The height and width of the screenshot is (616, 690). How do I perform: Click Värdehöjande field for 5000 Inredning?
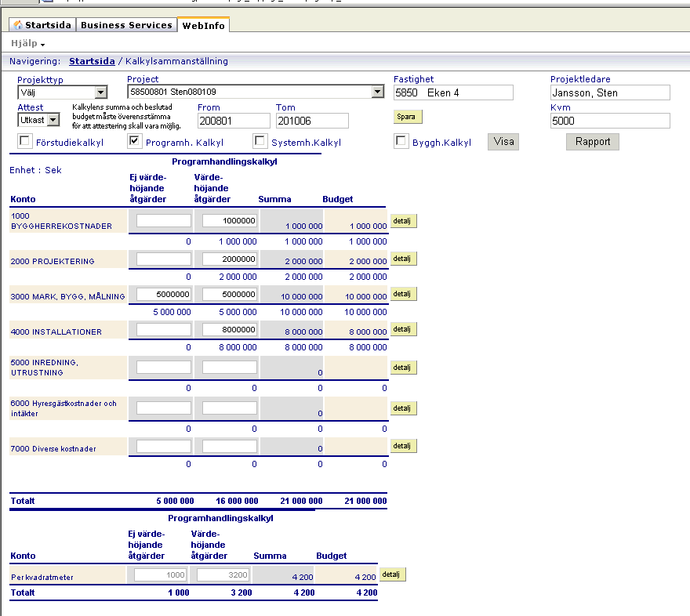tap(230, 367)
